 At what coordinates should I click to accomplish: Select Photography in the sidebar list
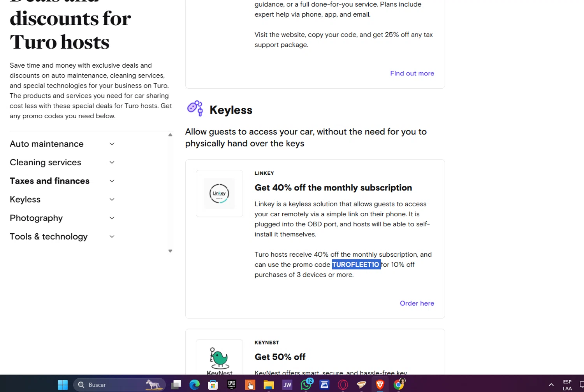[x=36, y=218]
